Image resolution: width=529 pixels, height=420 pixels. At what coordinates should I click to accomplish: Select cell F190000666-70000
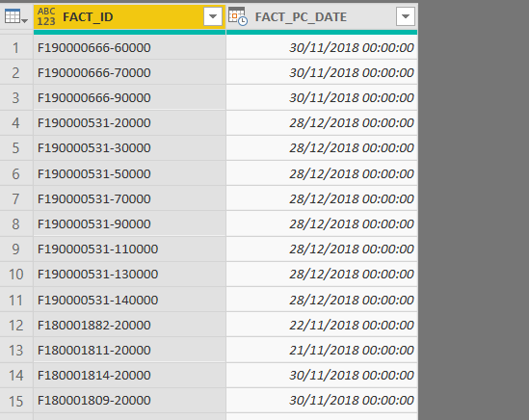129,72
